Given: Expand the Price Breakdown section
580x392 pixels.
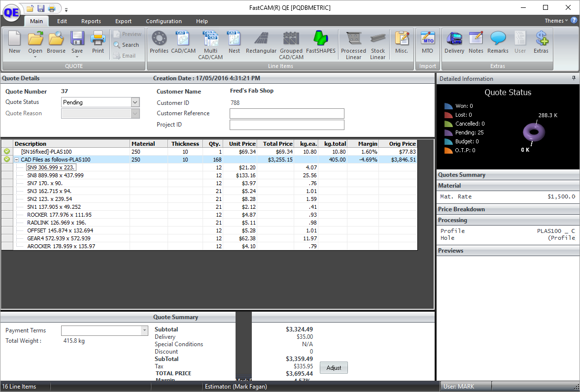Looking at the screenshot, I should click(x=508, y=209).
